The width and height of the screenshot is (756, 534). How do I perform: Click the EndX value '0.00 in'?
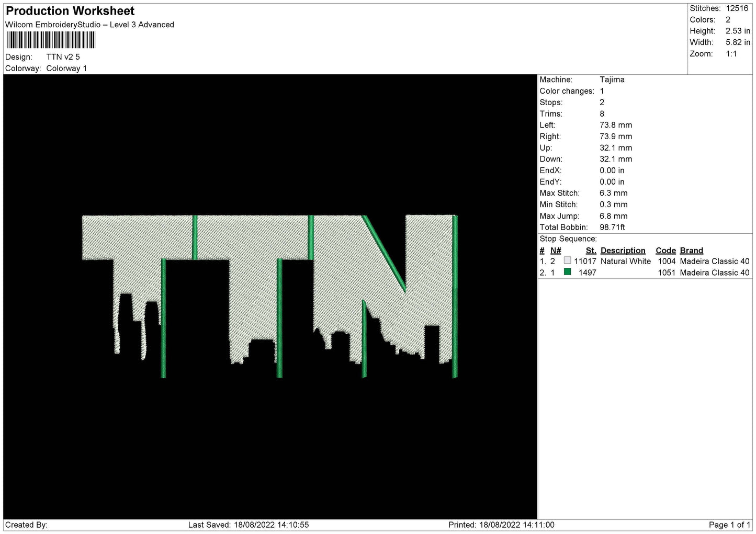pyautogui.click(x=612, y=171)
